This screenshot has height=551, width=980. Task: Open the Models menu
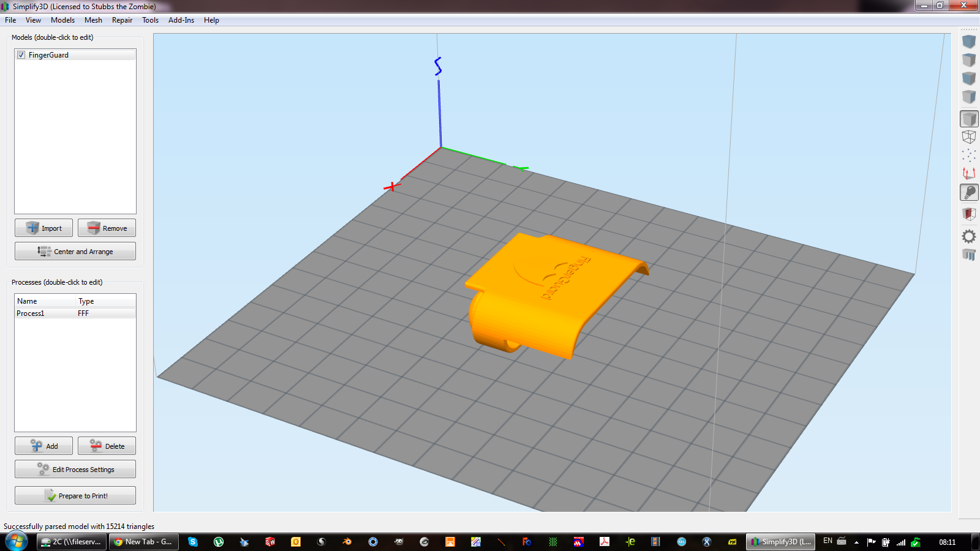pos(62,20)
